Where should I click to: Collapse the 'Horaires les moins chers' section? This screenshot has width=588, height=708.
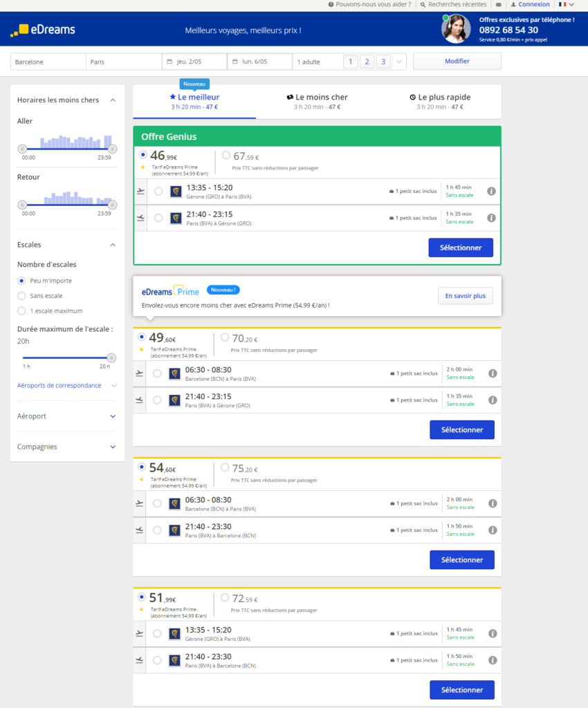tap(113, 100)
